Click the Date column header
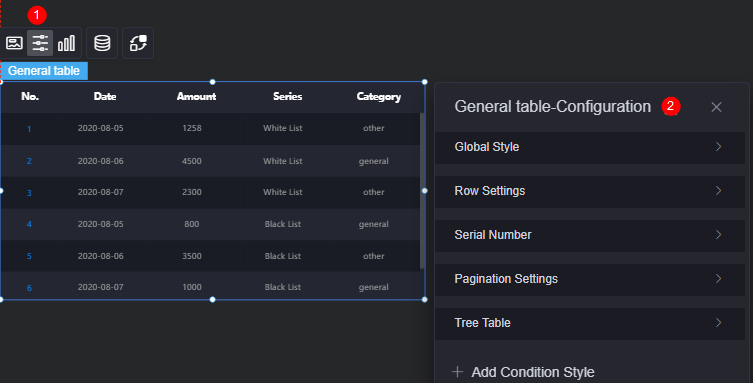Image resolution: width=753 pixels, height=383 pixels. click(x=105, y=96)
